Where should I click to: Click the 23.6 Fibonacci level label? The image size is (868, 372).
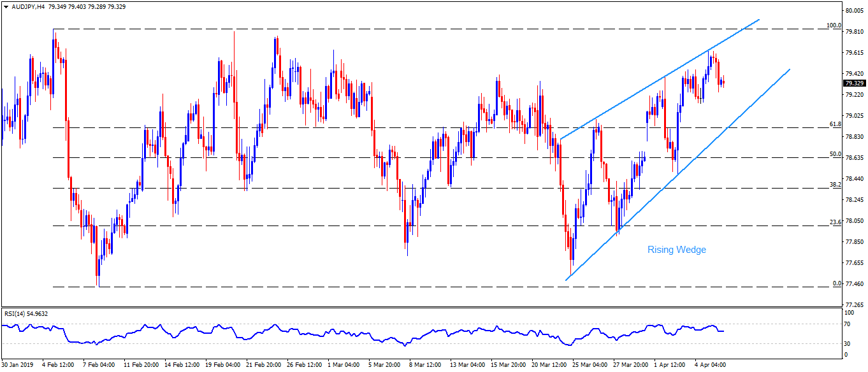[835, 222]
